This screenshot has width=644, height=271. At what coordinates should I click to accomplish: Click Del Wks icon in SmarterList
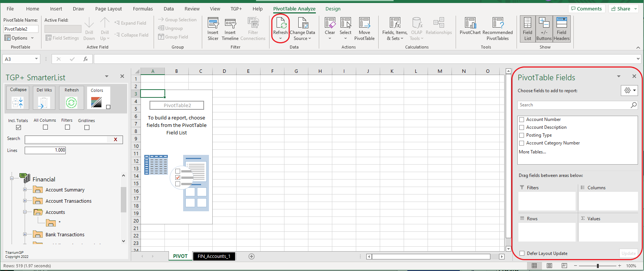pyautogui.click(x=44, y=102)
